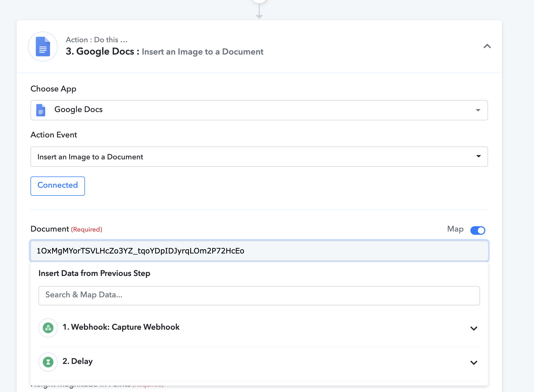This screenshot has width=534, height=392.
Task: Click the green Webhook icon
Action: 48,328
